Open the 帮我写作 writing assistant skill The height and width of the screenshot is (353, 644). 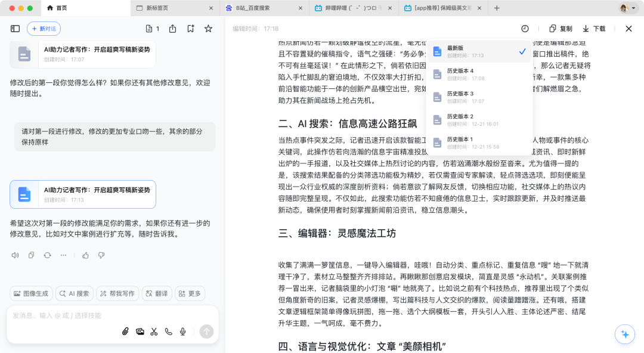[117, 293]
